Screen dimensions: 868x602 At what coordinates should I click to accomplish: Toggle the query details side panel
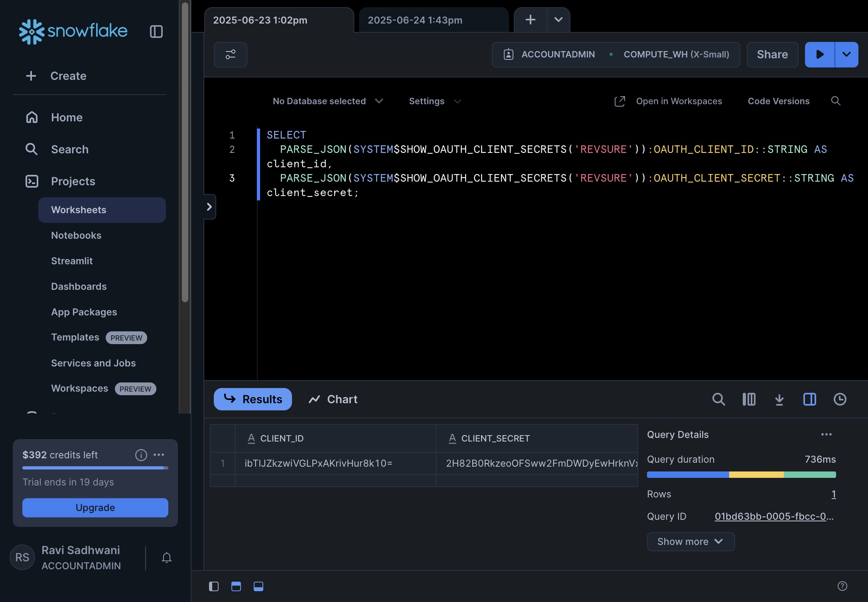click(x=809, y=399)
